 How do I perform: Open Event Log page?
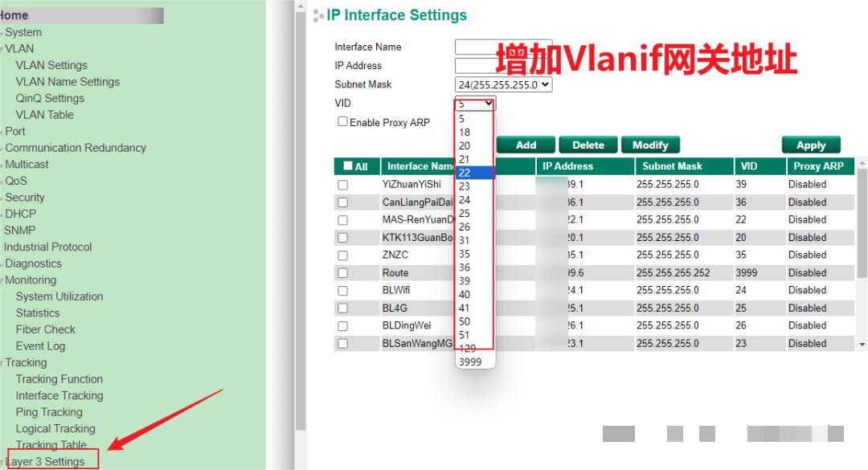click(x=40, y=346)
